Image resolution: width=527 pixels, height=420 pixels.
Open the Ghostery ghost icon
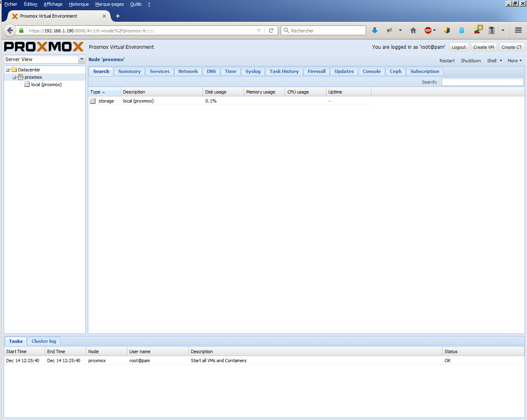click(x=462, y=30)
